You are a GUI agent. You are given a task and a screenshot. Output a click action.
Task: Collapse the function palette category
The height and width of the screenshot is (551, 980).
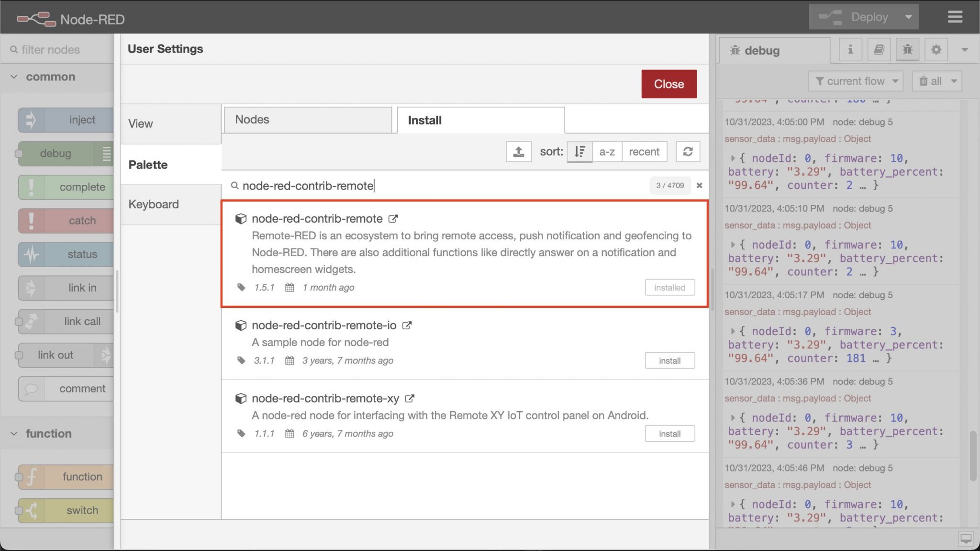[x=57, y=434]
